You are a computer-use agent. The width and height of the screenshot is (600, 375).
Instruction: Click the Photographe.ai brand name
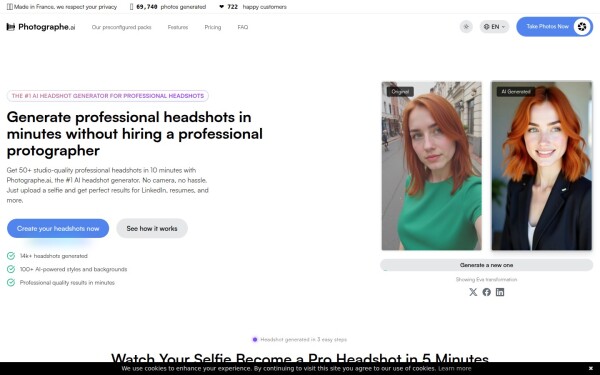47,27
